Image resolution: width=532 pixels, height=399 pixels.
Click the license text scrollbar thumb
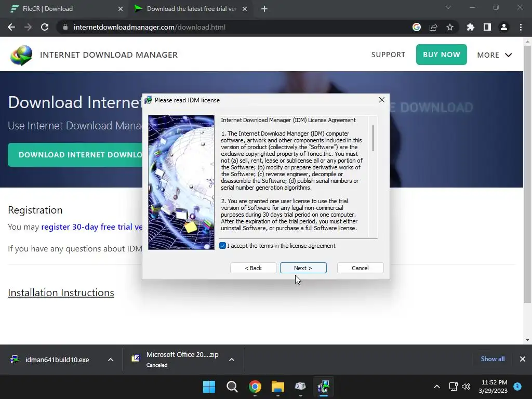373,138
